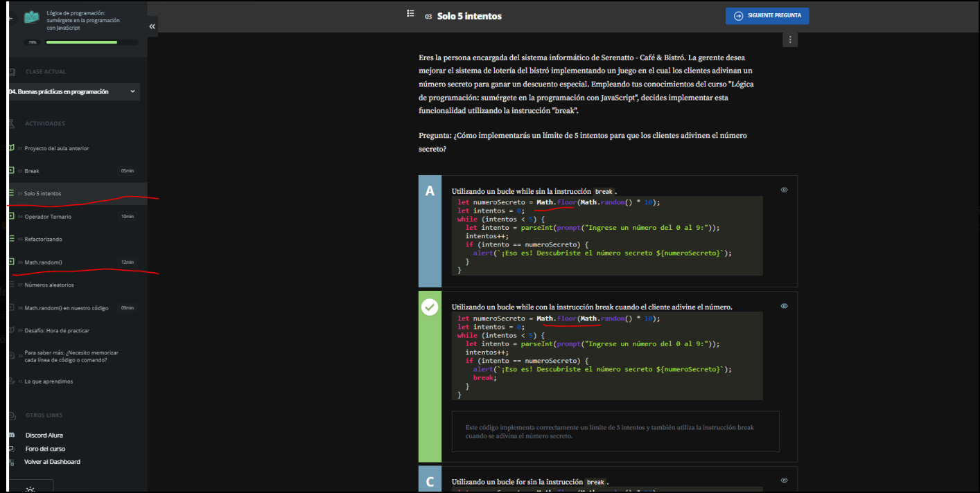Click the code block in answer B

coord(607,356)
